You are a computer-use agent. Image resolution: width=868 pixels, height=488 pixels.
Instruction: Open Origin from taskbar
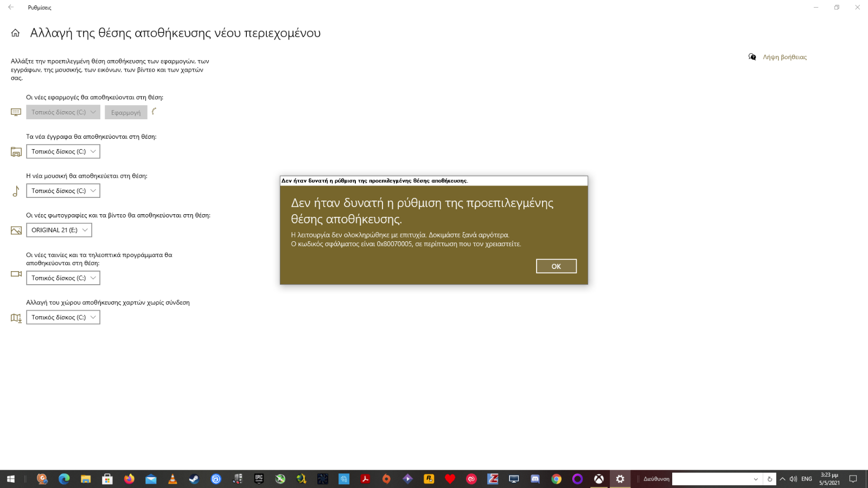[x=386, y=479]
